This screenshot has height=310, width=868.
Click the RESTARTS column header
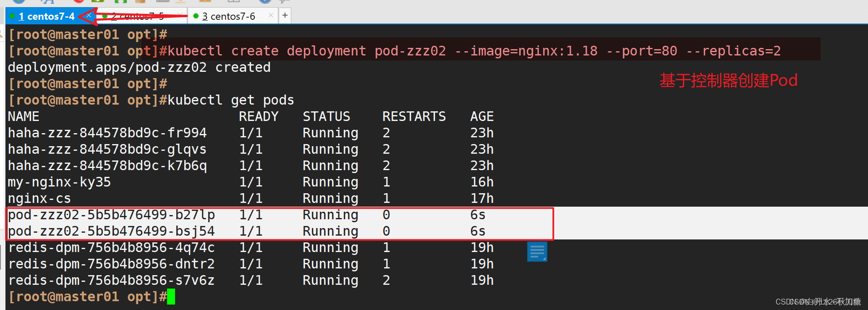coord(414,116)
